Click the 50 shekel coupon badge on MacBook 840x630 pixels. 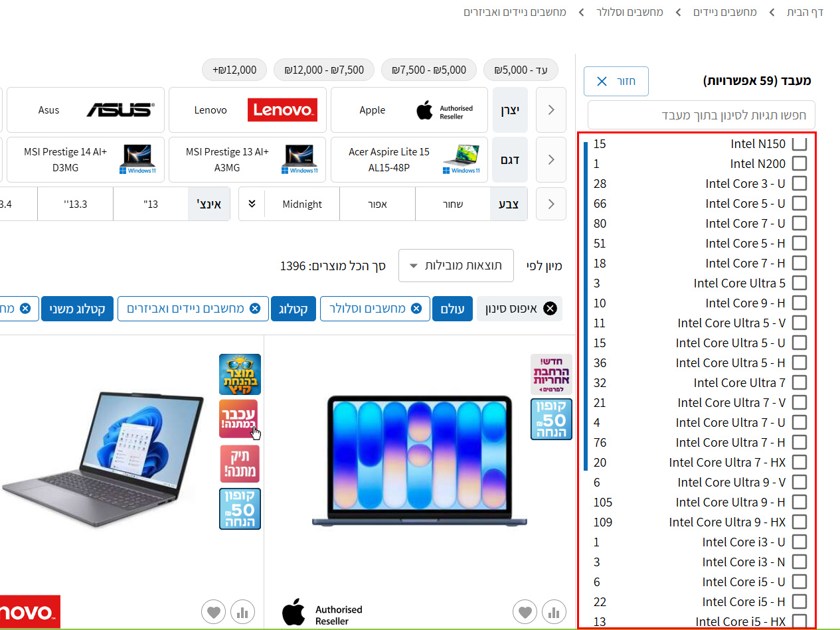coord(551,419)
